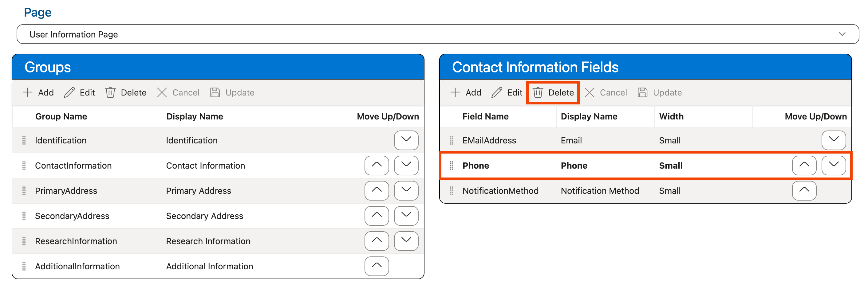
Task: Click Add in Contact Information Fields toolbar
Action: (466, 92)
